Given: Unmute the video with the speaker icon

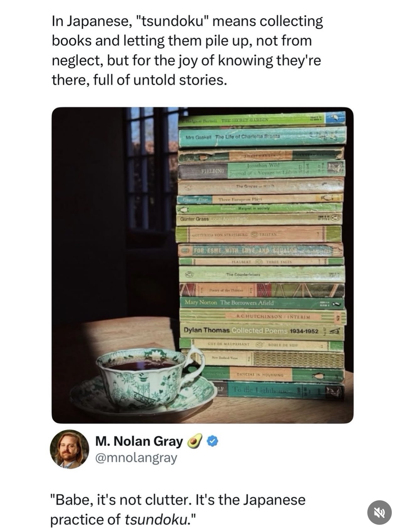Looking at the screenshot, I should 379,512.
